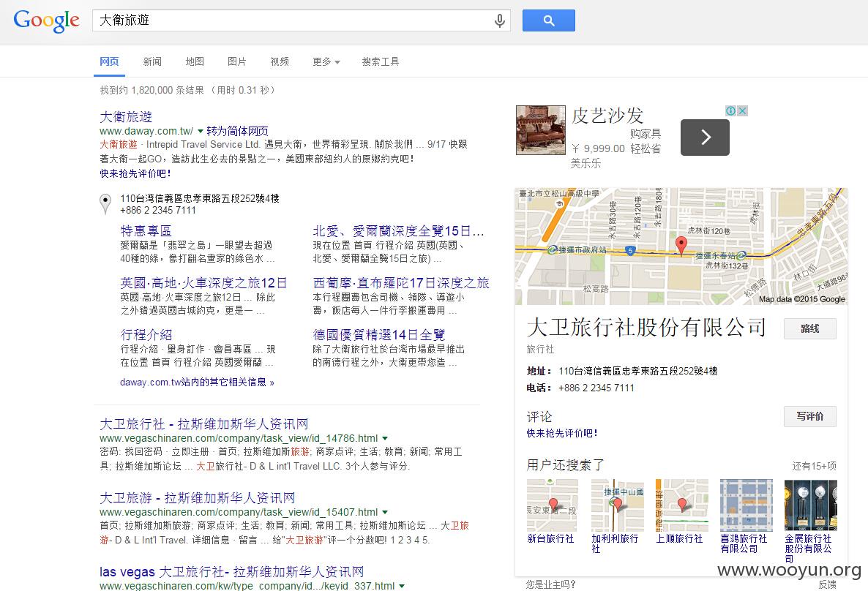The image size is (868, 591).
Task: Click the 写评价 button
Action: point(810,416)
